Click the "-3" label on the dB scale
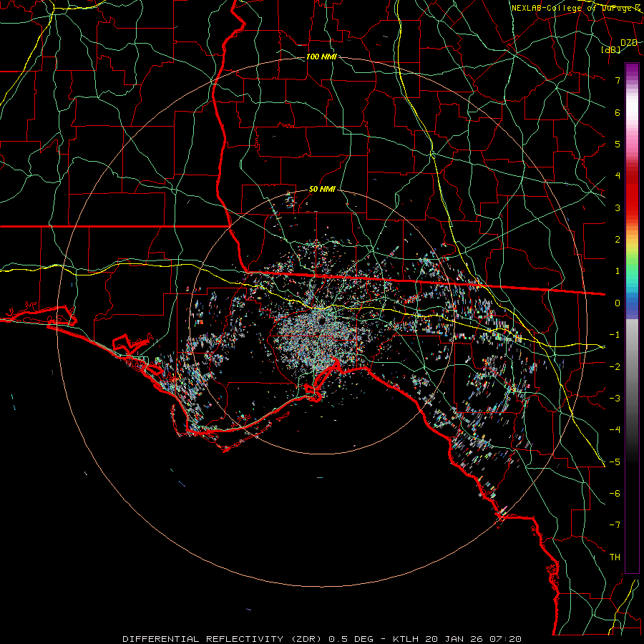Image resolution: width=644 pixels, height=644 pixels. [615, 399]
